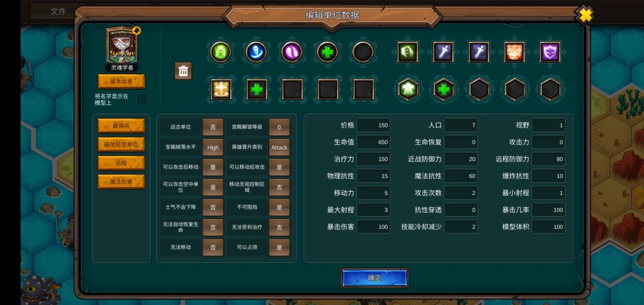Open the 英雄晋升类别 Attack selector
This screenshot has width=644, height=305.
coord(279,147)
